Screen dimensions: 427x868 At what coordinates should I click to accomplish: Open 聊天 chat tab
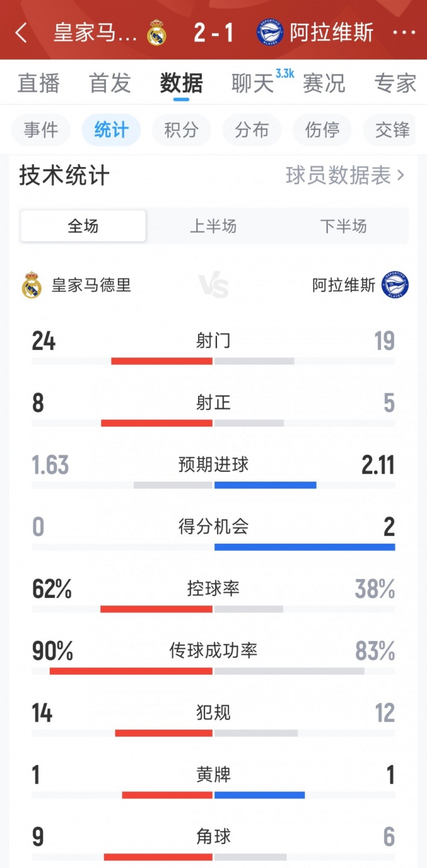[253, 83]
